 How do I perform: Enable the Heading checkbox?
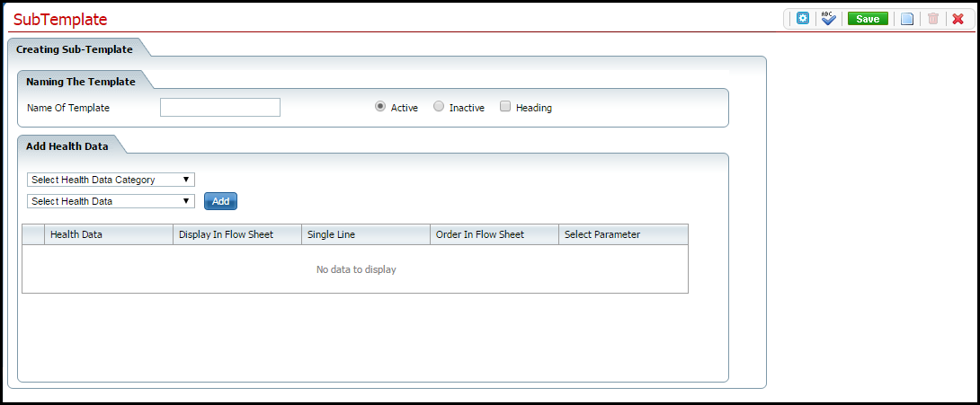tap(505, 107)
